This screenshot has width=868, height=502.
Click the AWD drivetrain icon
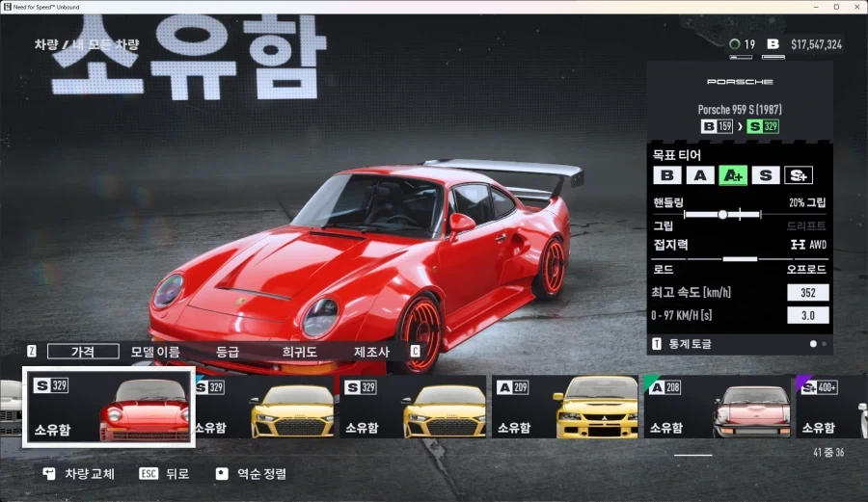click(798, 245)
